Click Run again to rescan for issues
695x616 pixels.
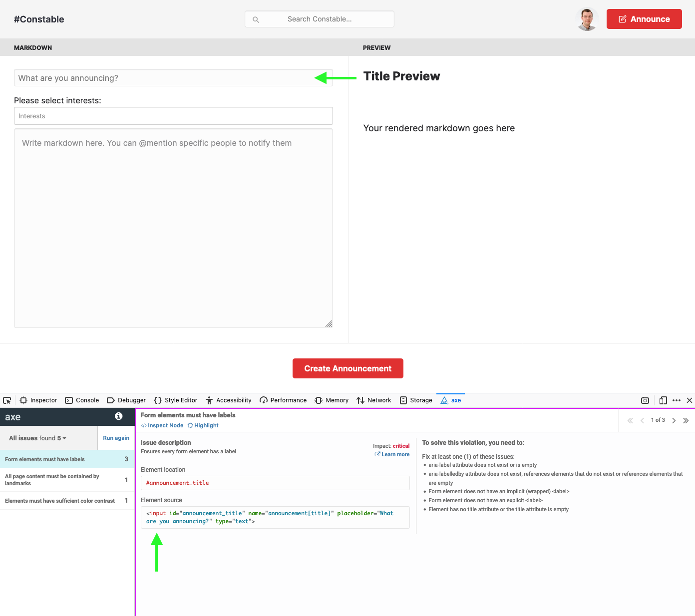(116, 438)
